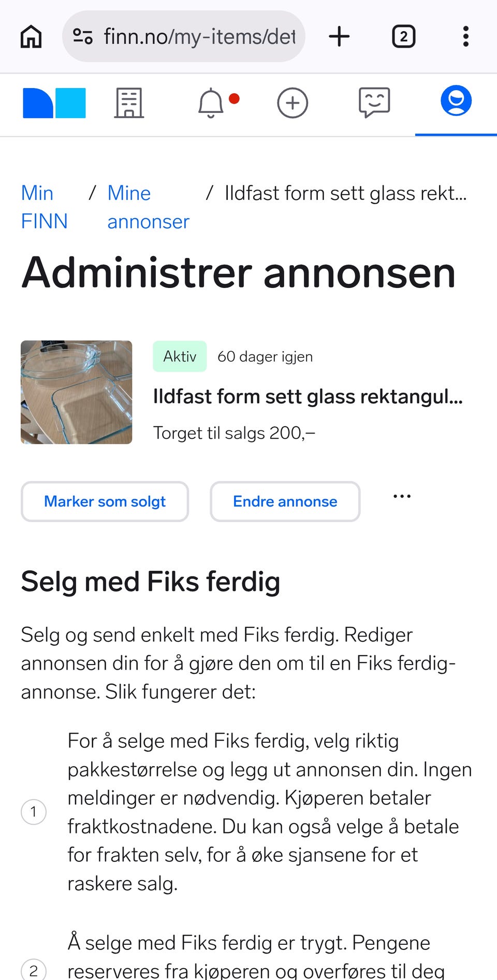The width and height of the screenshot is (497, 980).
Task: Select the profile avatar tab
Action: (x=456, y=100)
